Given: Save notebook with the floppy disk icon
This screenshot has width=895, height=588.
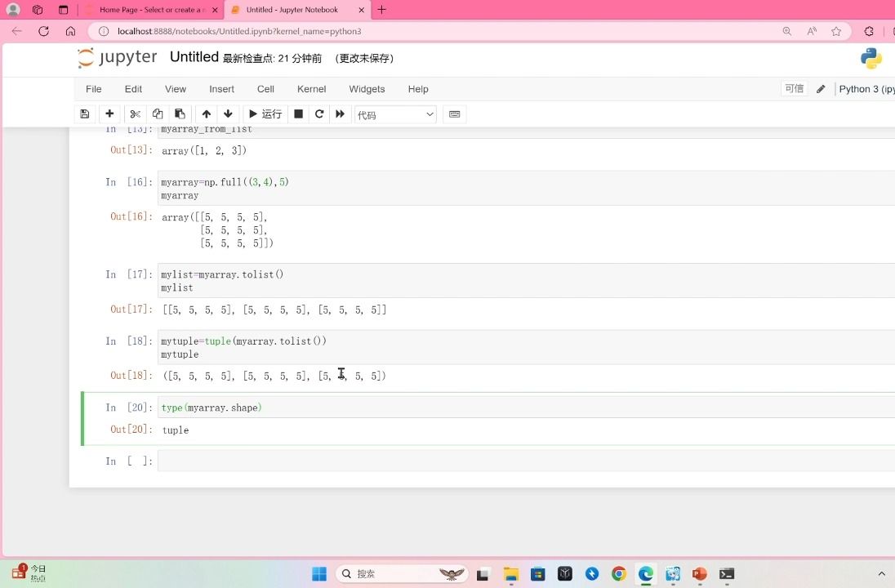Looking at the screenshot, I should click(84, 114).
